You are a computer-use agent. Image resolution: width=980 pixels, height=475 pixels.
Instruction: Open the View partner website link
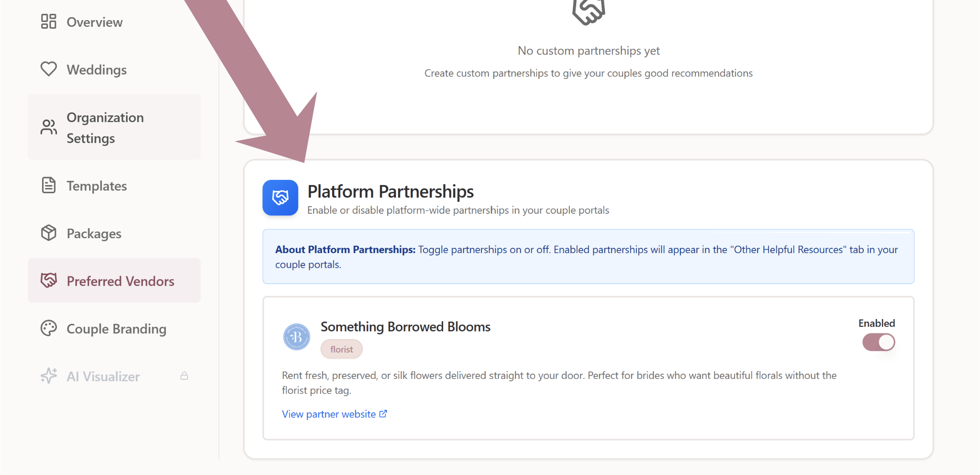[329, 414]
